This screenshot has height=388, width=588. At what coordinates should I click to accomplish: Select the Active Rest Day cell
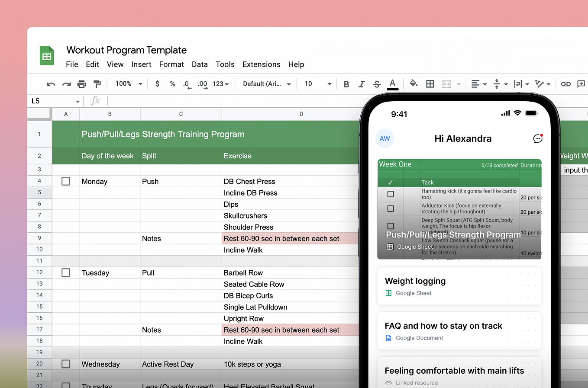[x=181, y=364]
